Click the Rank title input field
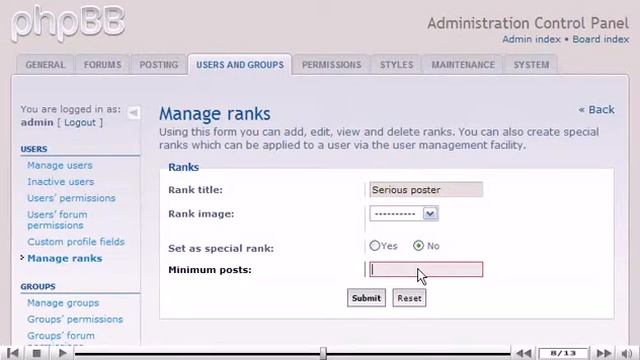 tap(426, 189)
